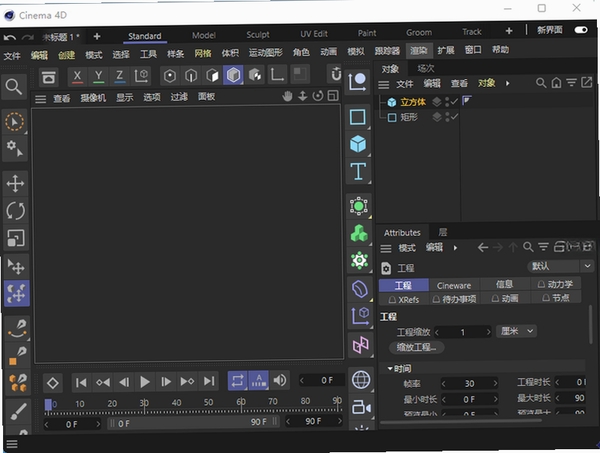The width and height of the screenshot is (600, 453).
Task: Select the Live Selection tool
Action: [15, 122]
